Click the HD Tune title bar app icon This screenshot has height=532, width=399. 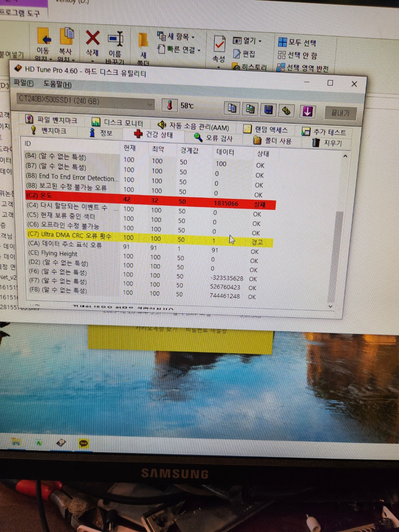[x=18, y=68]
